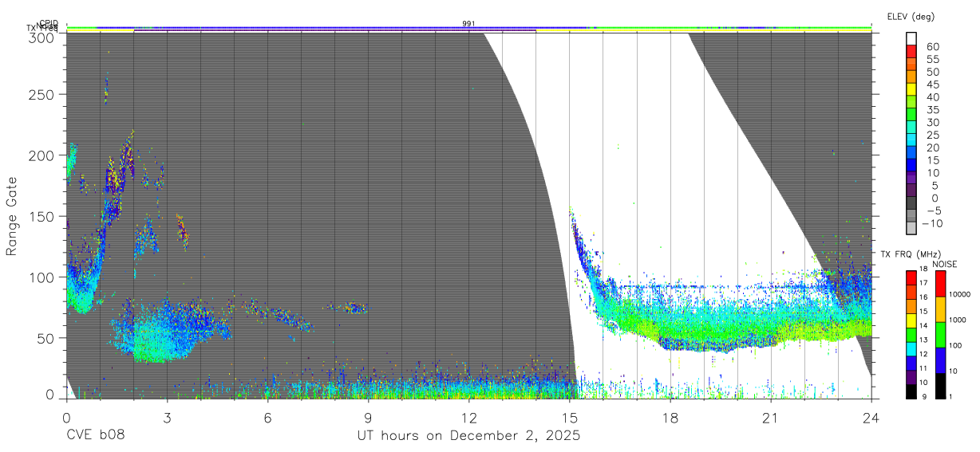Click the "CPID" label at top left
Image resolution: width=980 pixels, height=452 pixels.
(x=49, y=23)
